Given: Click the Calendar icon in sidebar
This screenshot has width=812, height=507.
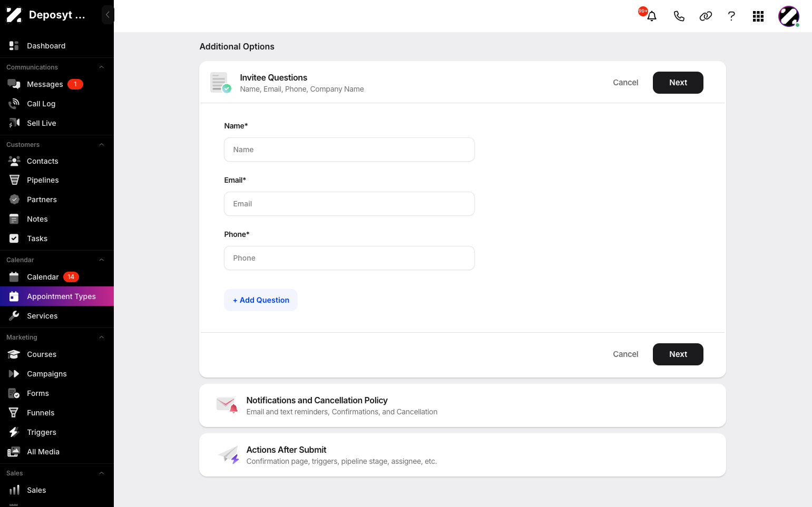Looking at the screenshot, I should click(14, 277).
